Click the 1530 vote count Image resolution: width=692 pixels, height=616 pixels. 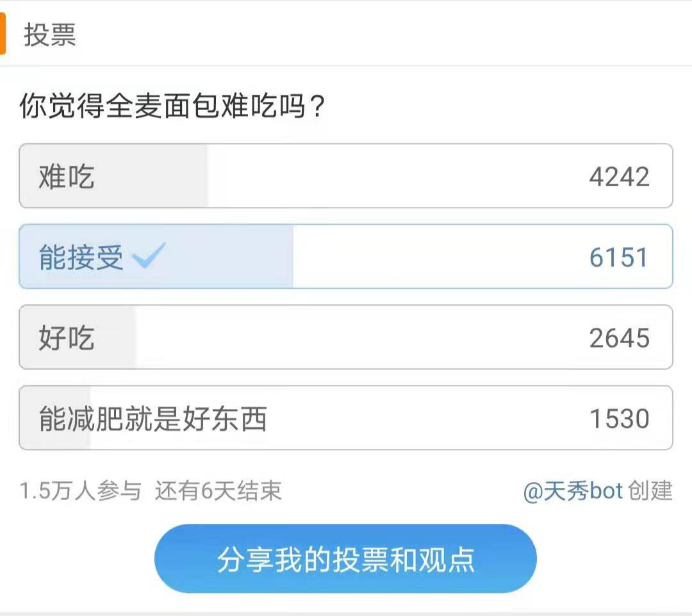(619, 419)
